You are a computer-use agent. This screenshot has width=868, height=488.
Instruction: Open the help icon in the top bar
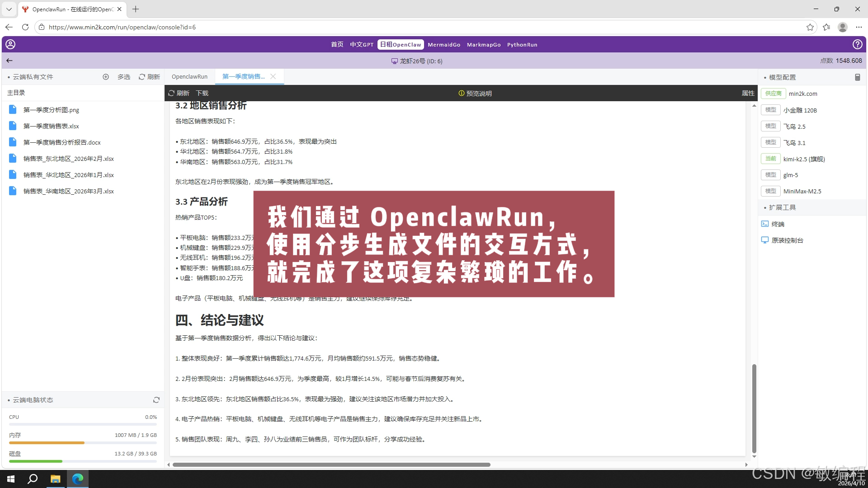click(x=858, y=44)
